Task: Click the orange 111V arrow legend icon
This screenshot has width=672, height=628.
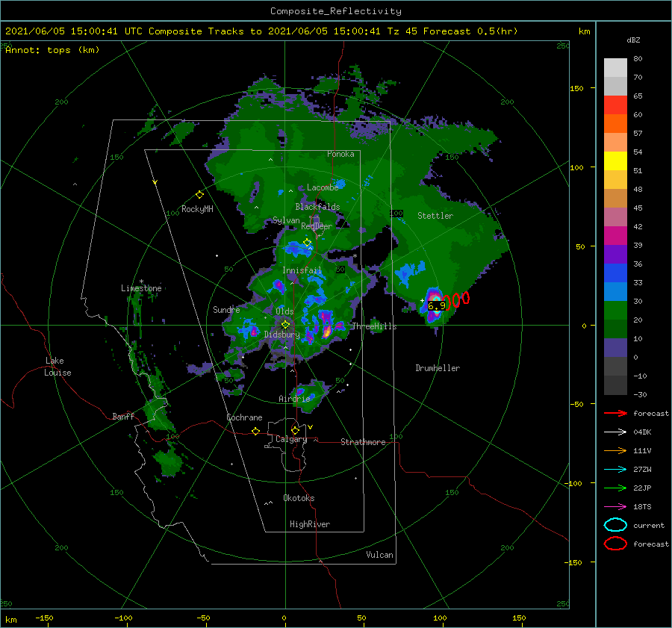Action: (615, 450)
